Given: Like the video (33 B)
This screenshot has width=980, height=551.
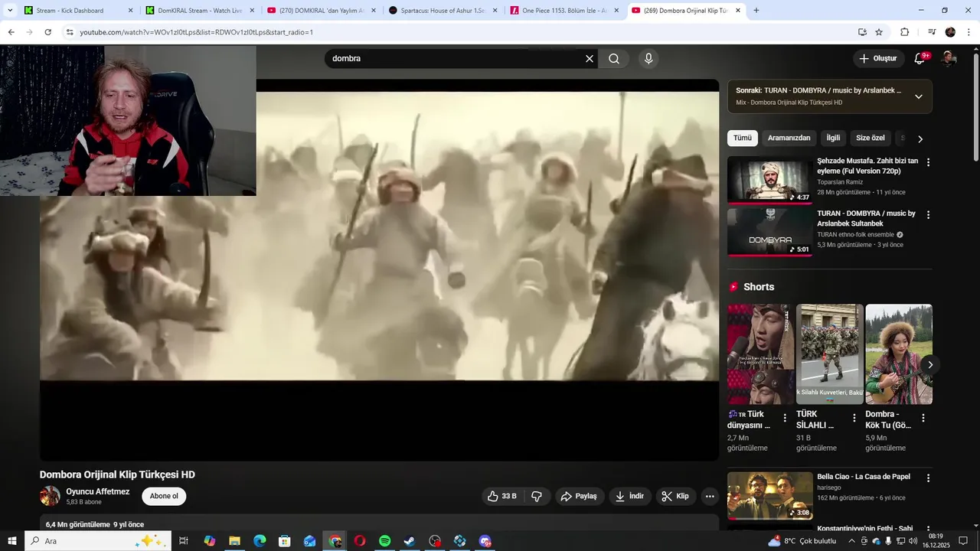Looking at the screenshot, I should coord(502,497).
